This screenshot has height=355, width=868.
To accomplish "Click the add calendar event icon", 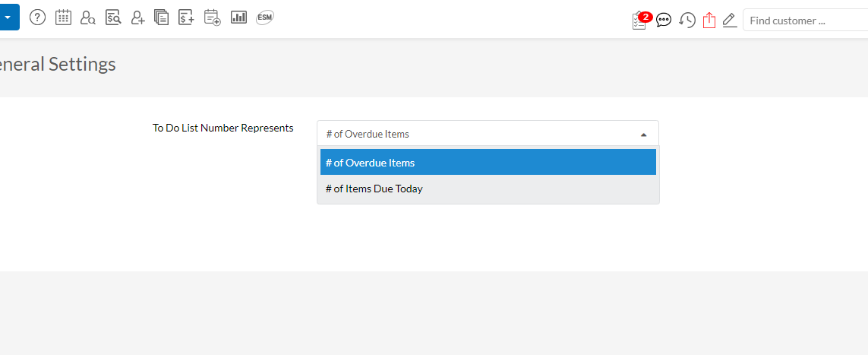I will 213,17.
